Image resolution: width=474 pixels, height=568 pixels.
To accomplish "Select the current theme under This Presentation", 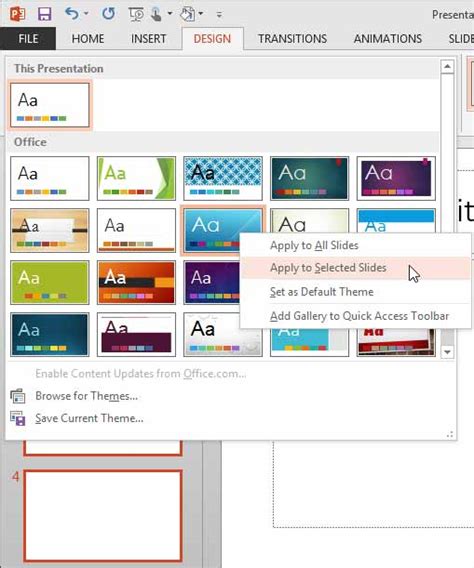I will (50, 105).
